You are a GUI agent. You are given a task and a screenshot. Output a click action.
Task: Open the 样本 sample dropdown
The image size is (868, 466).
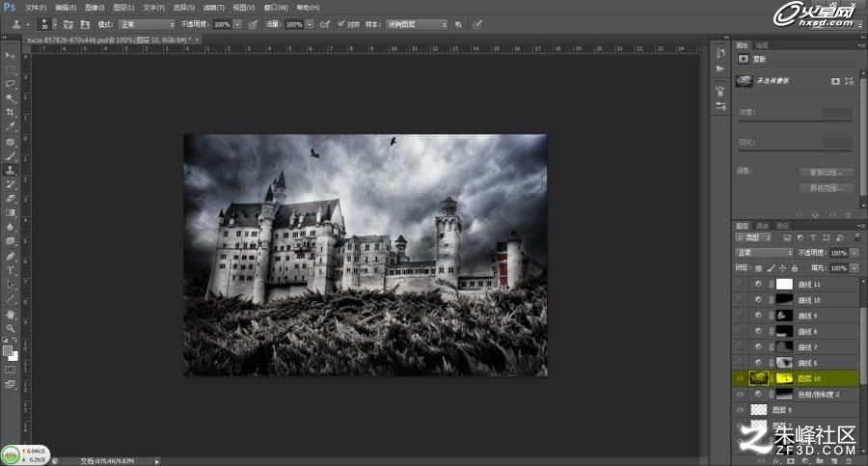(x=417, y=24)
